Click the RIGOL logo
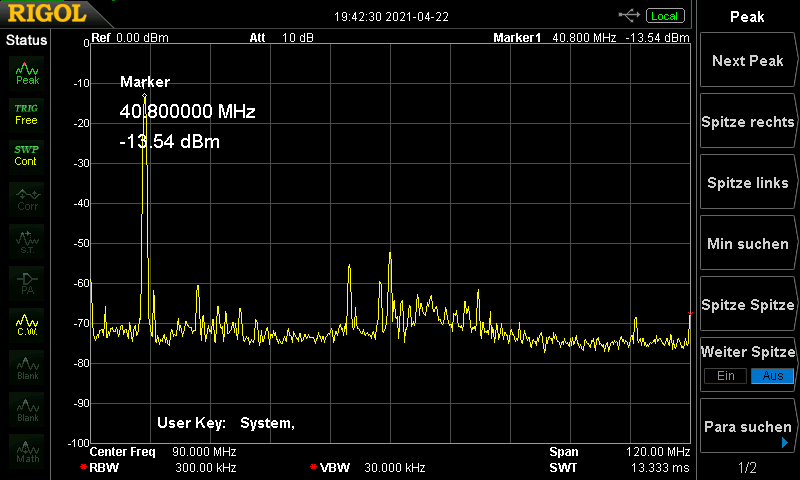This screenshot has width=800, height=480. (47, 13)
